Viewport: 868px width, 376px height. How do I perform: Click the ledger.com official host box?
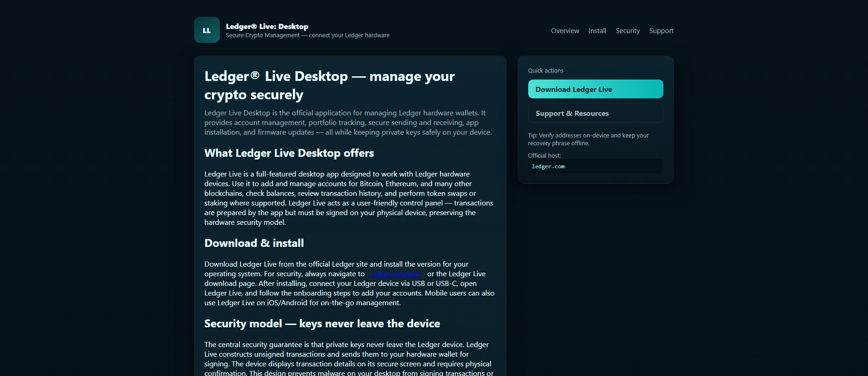click(595, 166)
